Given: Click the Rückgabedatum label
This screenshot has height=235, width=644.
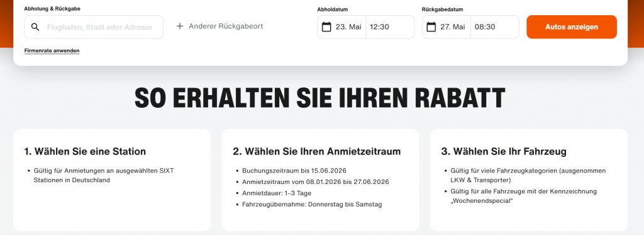Looking at the screenshot, I should [x=443, y=9].
